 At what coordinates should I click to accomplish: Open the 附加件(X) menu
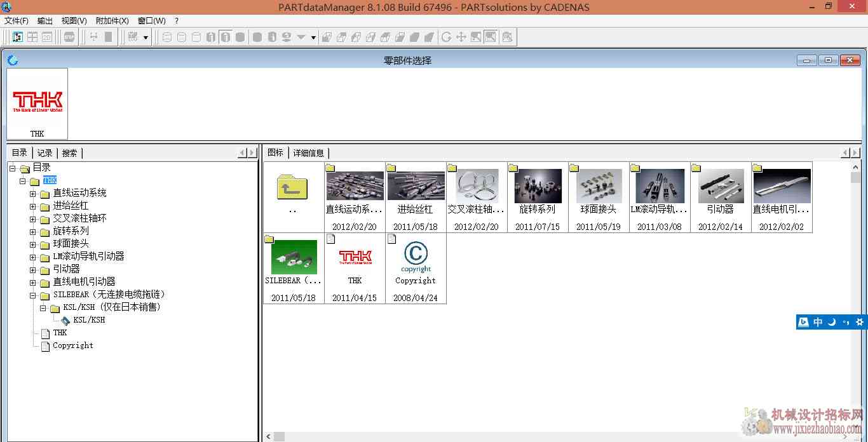point(112,21)
